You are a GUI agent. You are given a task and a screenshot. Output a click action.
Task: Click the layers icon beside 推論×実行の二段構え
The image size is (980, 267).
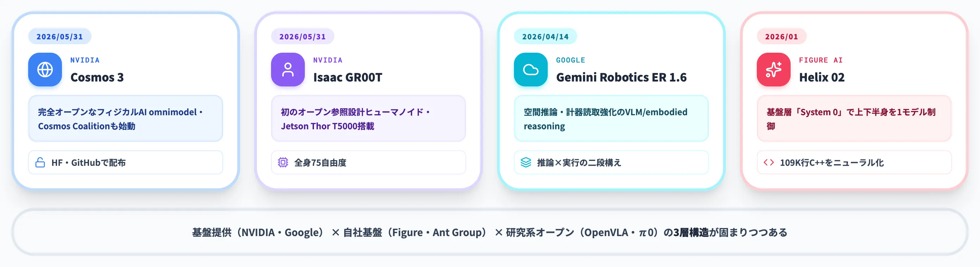(x=526, y=163)
